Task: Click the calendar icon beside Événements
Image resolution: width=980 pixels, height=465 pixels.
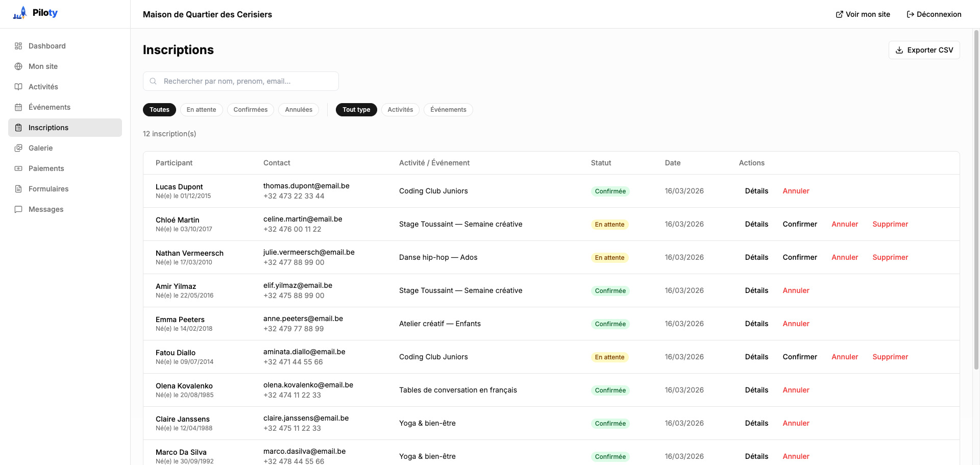Action: pos(18,107)
